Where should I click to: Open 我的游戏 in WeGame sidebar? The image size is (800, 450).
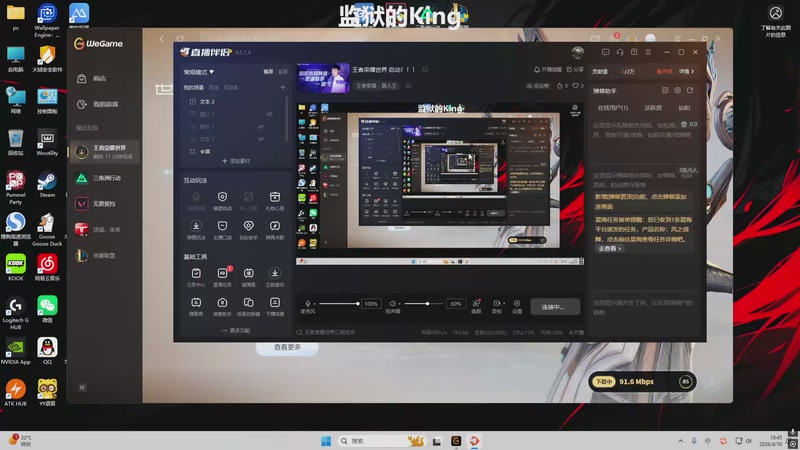[105, 104]
